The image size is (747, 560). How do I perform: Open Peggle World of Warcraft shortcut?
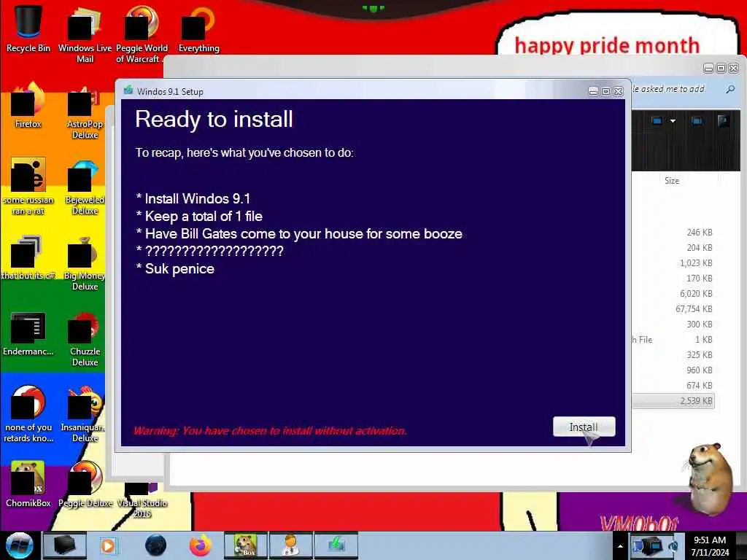point(142,34)
